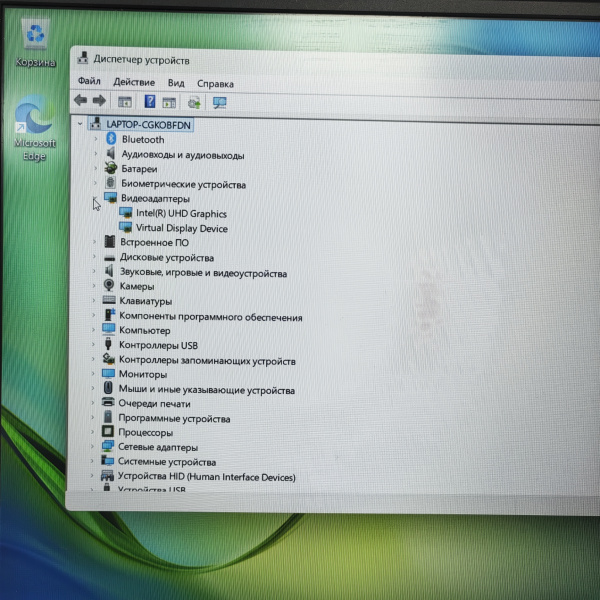The image size is (600, 600).
Task: Expand Сетевые адаптеры arrow
Action: click(x=92, y=446)
